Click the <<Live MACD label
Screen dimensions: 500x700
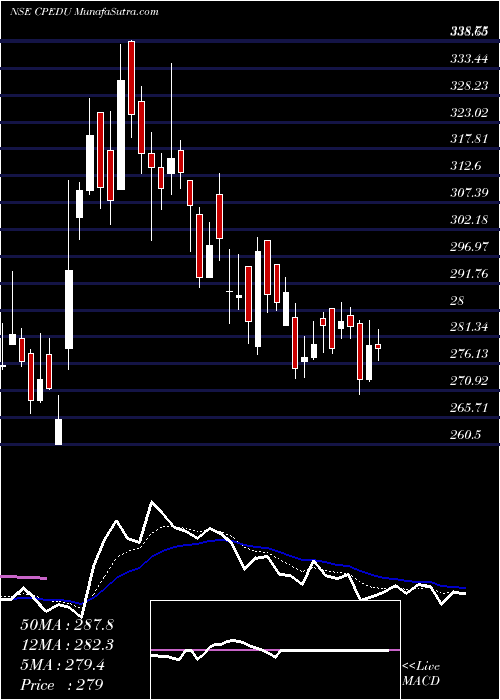pos(421,673)
